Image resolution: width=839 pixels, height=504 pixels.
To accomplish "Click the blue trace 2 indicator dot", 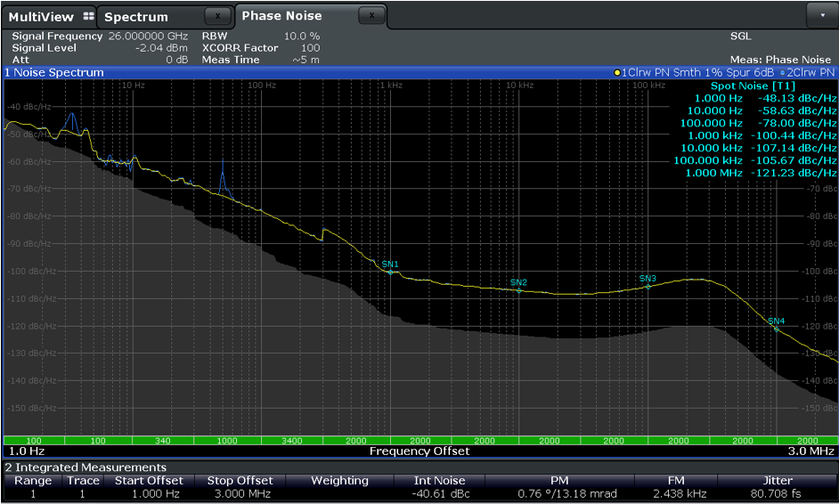I will click(783, 73).
